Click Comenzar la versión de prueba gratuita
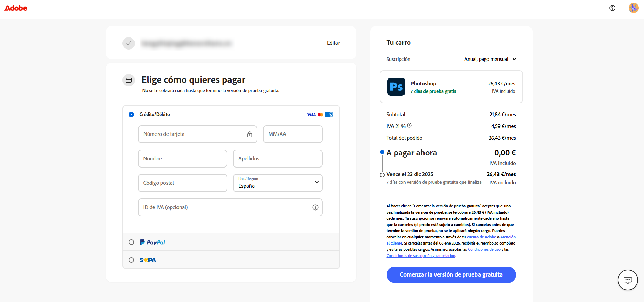644x302 pixels. point(451,275)
